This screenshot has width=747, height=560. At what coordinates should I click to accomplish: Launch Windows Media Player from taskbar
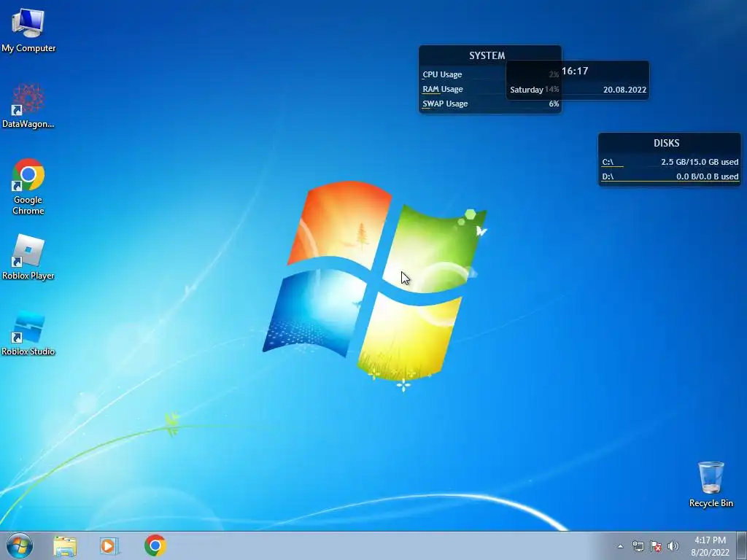tap(109, 545)
